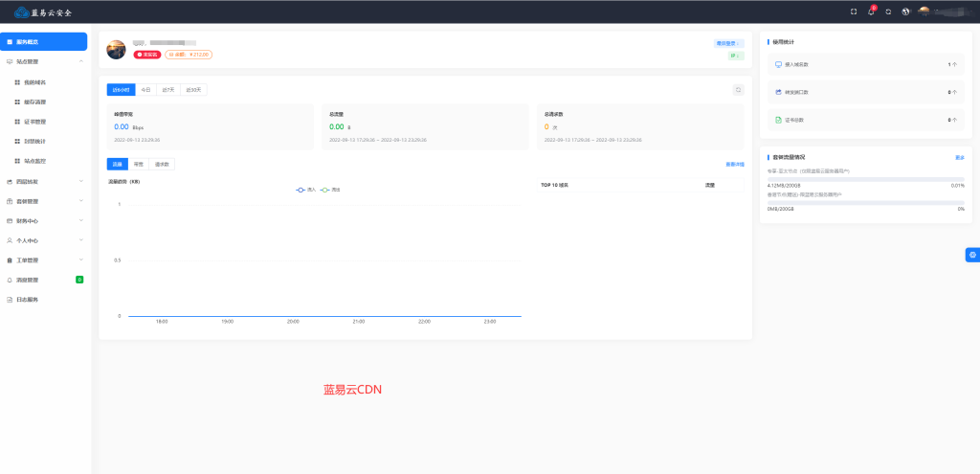The image size is (980, 474).
Task: Click the blue floating settings gear icon
Action: [x=972, y=254]
